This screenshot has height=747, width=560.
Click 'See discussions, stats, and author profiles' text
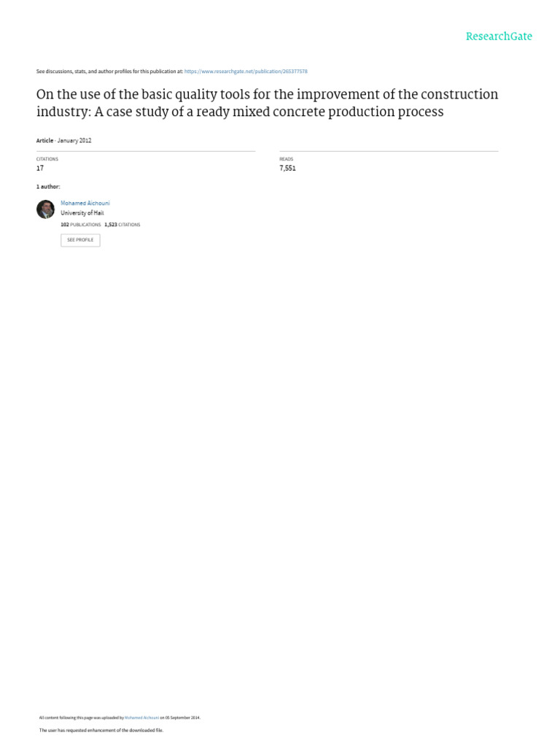coord(109,71)
